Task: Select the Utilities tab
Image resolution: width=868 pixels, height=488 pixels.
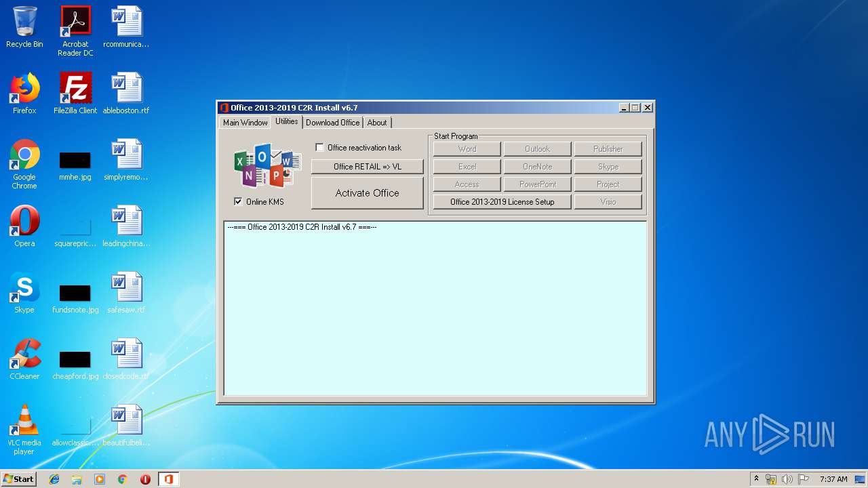Action: pyautogui.click(x=286, y=121)
